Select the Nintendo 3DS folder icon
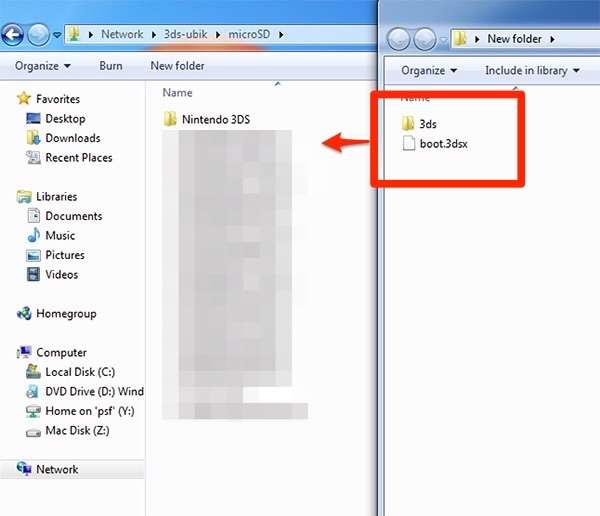This screenshot has width=600, height=516. [x=170, y=119]
